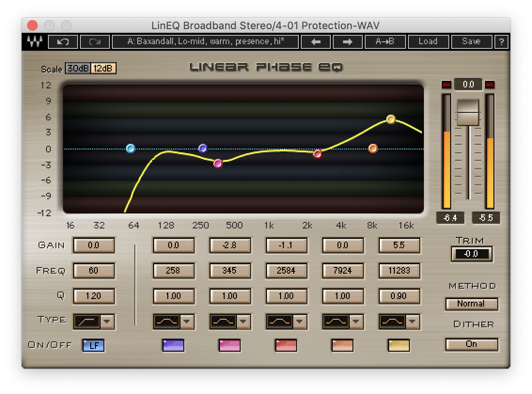Screen dimensions: 532x394
Task: Click orange band bell filter shape icon
Action: coord(336,322)
